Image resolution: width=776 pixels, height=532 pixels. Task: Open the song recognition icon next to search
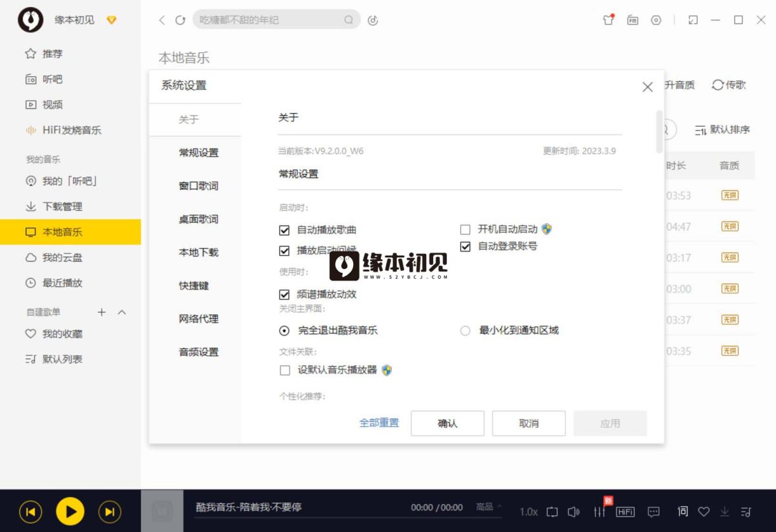(372, 20)
